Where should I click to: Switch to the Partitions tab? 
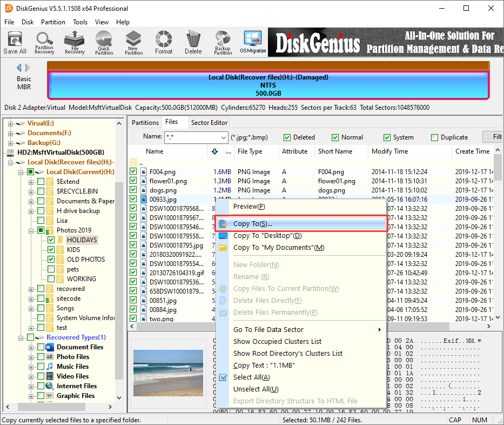(145, 123)
